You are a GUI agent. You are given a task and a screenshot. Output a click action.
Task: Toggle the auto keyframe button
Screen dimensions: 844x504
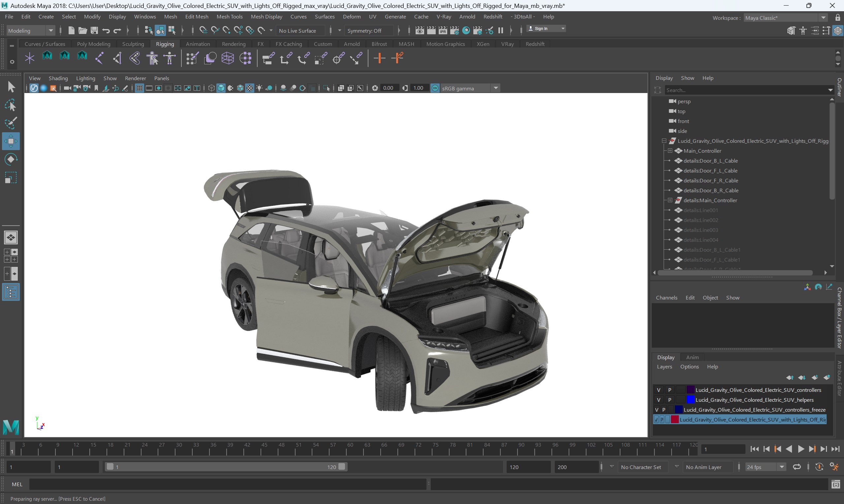[x=819, y=467]
